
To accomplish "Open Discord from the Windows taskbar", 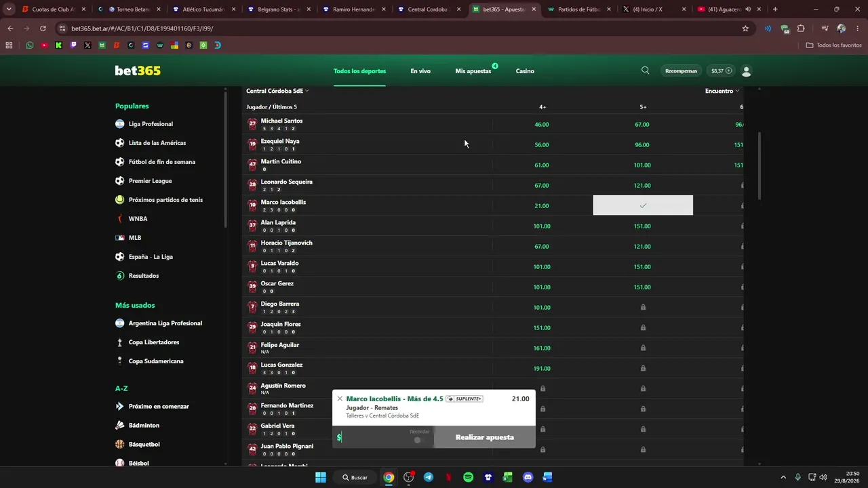I will click(528, 477).
